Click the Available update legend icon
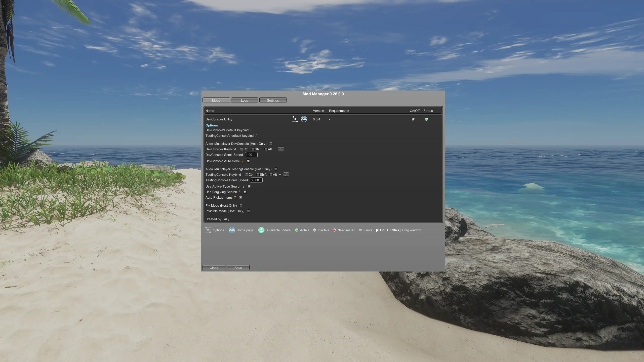The image size is (644, 362). [x=261, y=230]
